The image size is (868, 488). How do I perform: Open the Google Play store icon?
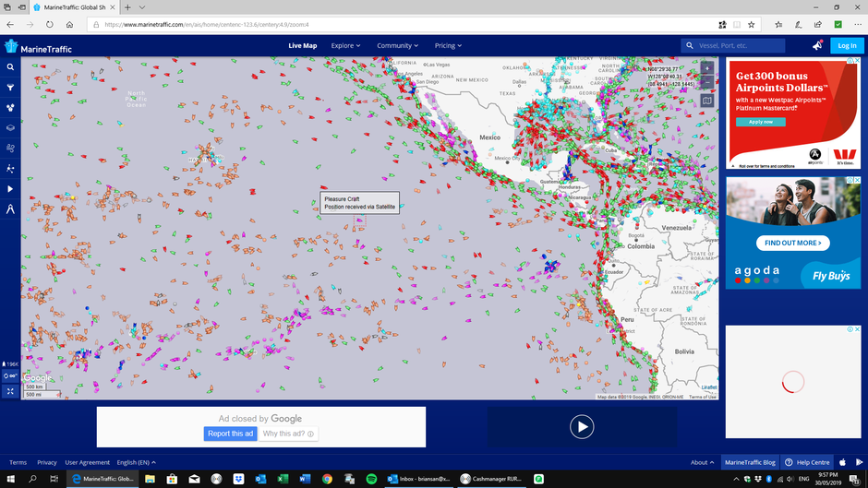[x=859, y=462]
